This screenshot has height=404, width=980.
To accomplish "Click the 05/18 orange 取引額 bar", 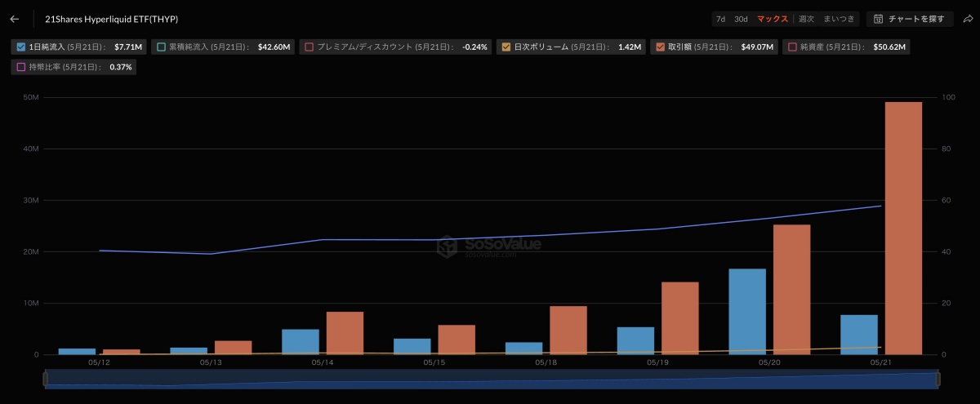I will (x=568, y=331).
